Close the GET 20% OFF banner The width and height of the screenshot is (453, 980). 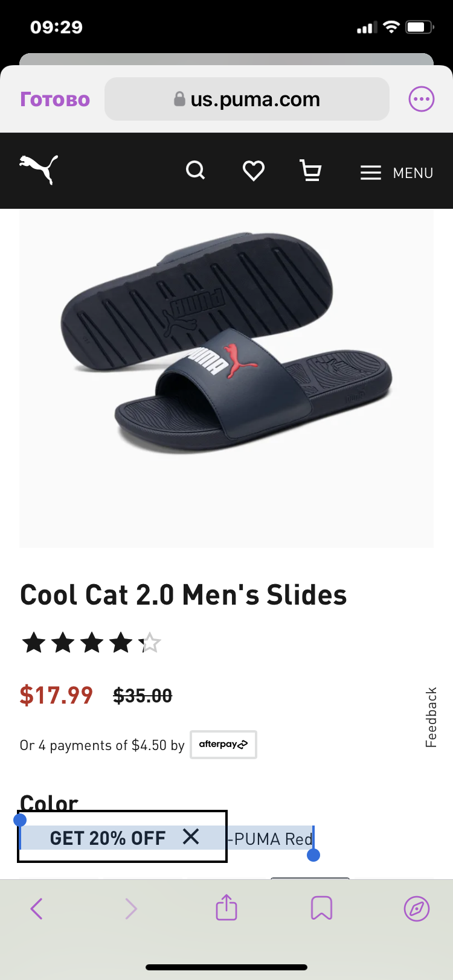[191, 836]
